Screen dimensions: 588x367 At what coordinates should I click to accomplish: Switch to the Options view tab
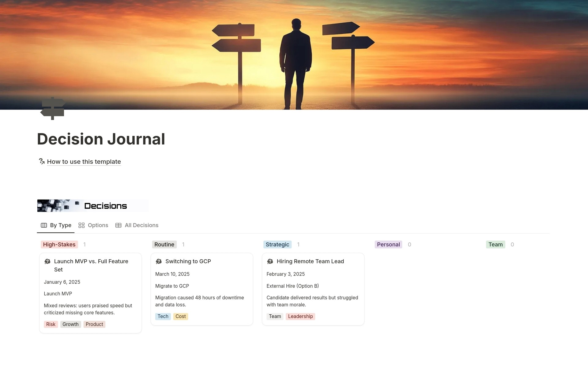[98, 225]
